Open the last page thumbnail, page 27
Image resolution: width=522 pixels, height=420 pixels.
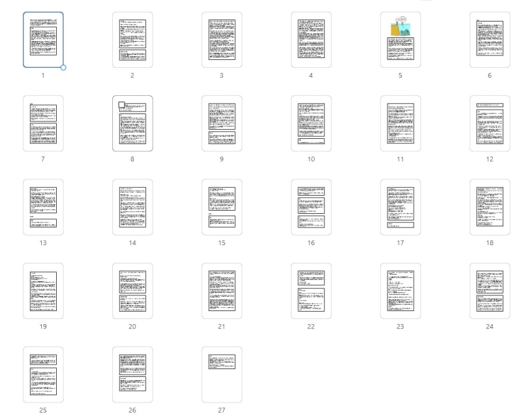tap(222, 374)
